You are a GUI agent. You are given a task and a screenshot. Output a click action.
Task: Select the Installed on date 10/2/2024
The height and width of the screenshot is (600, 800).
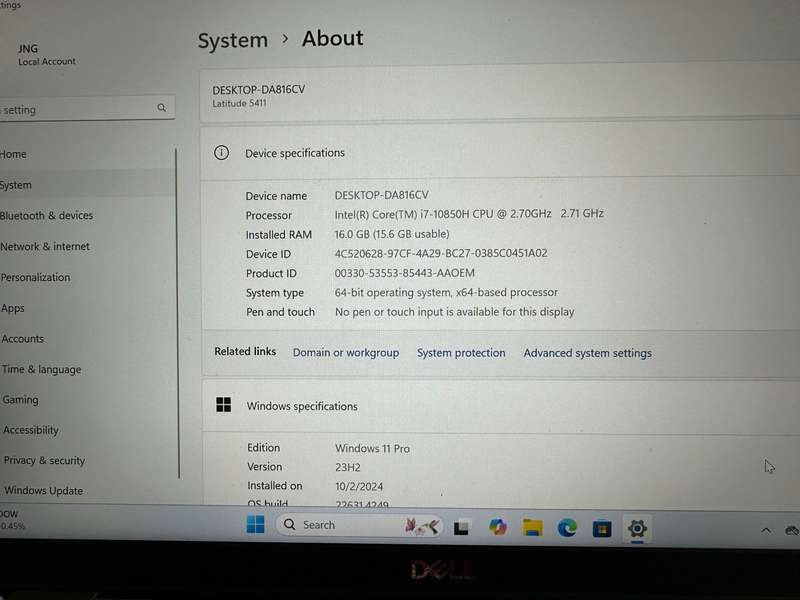click(x=359, y=486)
